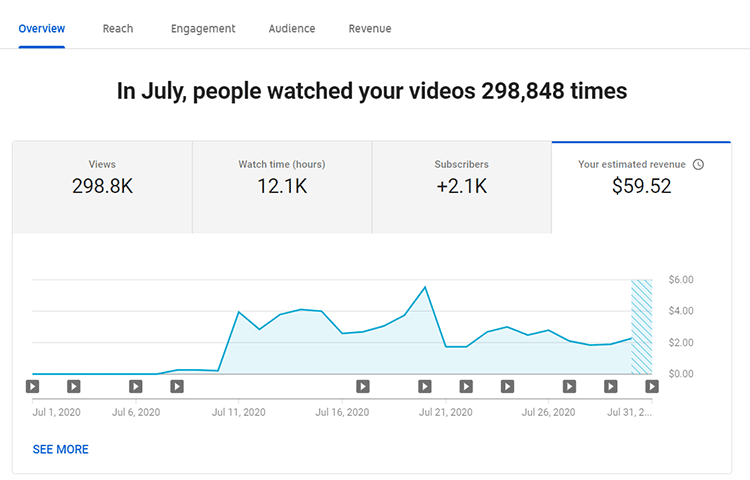Screen dimensions: 750x480
Task: Open the video marker icon at Jul 22
Action: click(x=466, y=386)
